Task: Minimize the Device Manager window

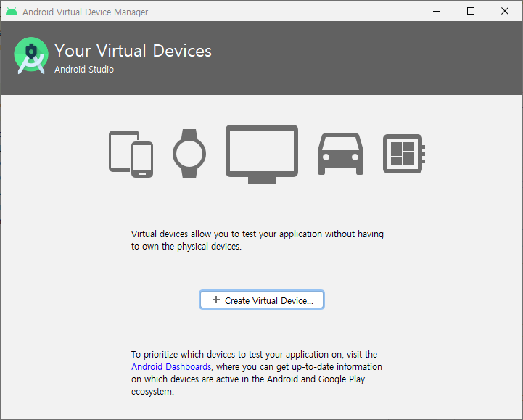Action: [437, 11]
